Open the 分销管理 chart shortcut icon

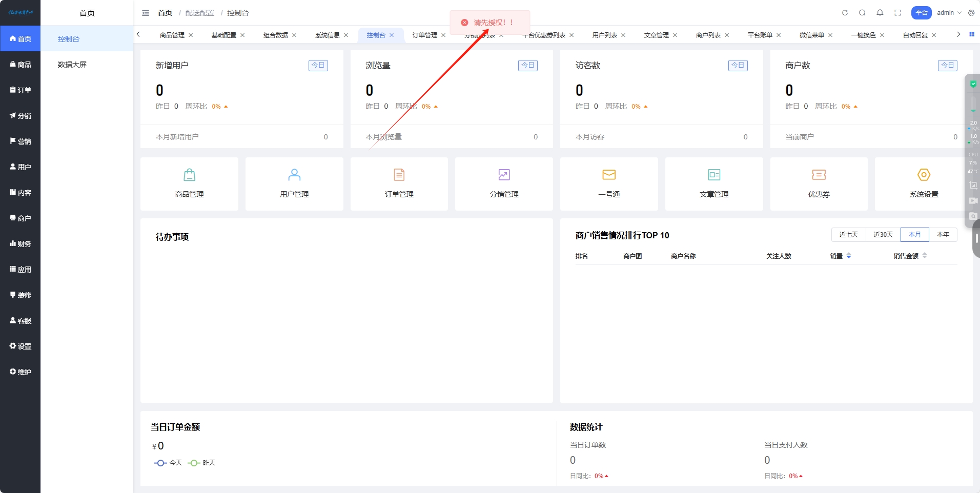click(x=504, y=175)
